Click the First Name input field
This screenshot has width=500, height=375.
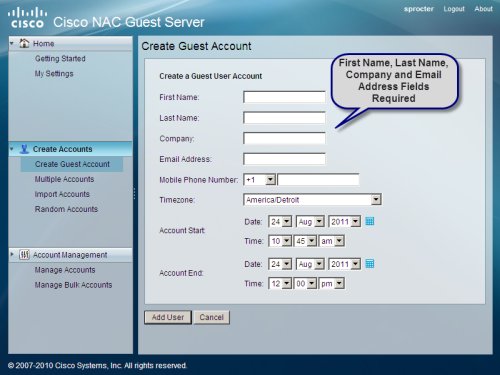pyautogui.click(x=284, y=97)
